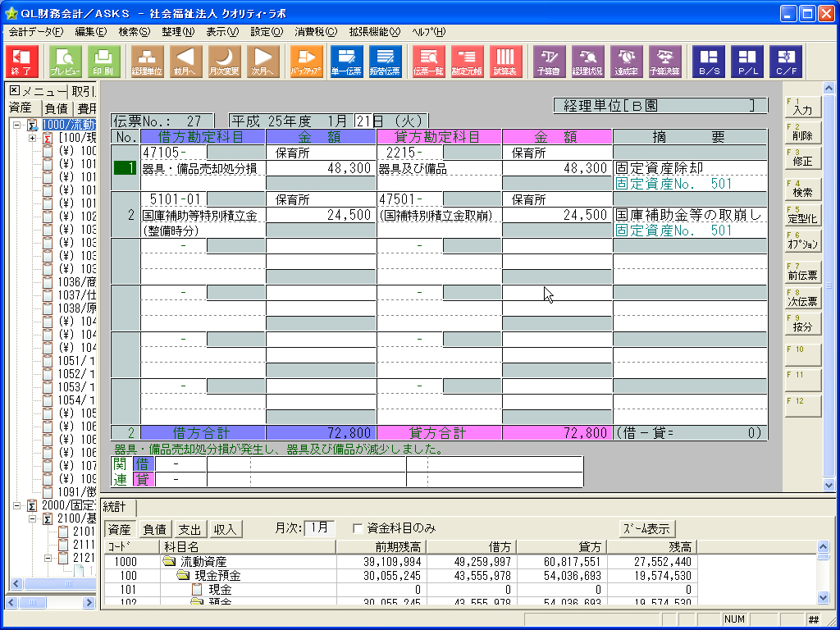Show the 支出 statistics category
Viewport: 840px width, 630px height.
tap(189, 529)
